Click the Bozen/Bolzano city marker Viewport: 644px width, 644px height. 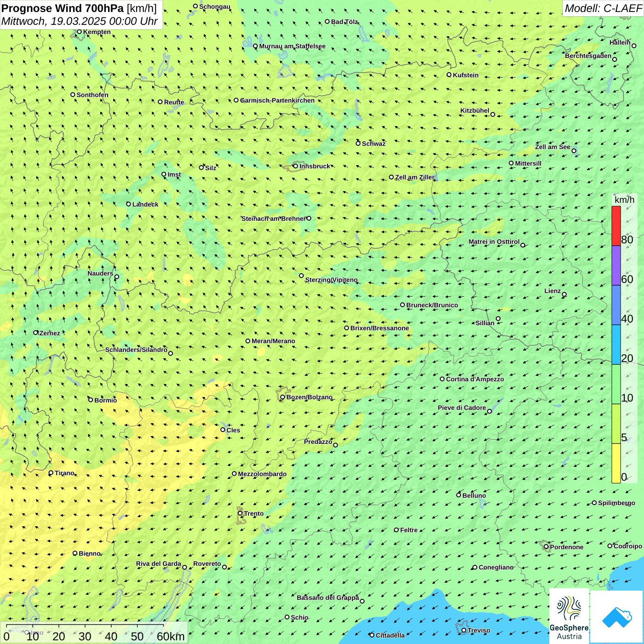[282, 397]
